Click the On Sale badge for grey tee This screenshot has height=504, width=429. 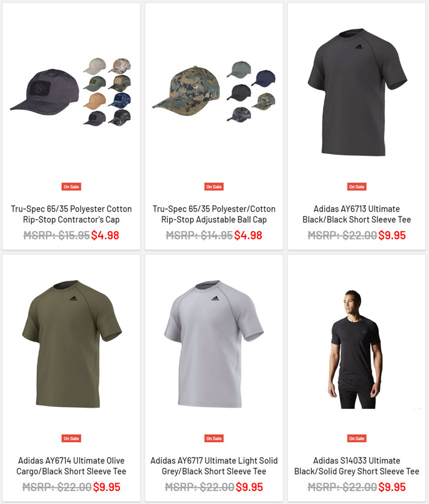[x=214, y=438]
